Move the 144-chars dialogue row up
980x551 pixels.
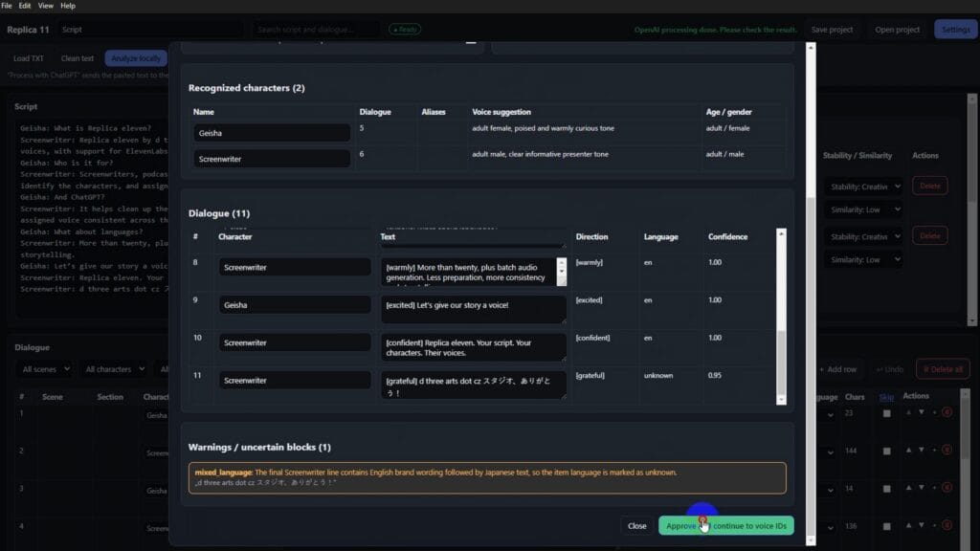coord(908,450)
